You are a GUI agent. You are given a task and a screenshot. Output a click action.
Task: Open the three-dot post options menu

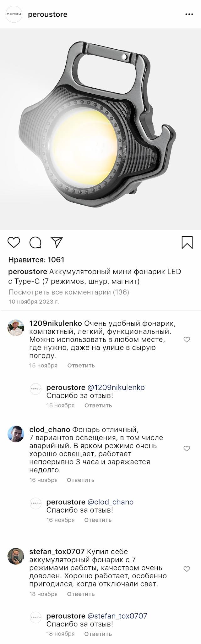pos(189,14)
